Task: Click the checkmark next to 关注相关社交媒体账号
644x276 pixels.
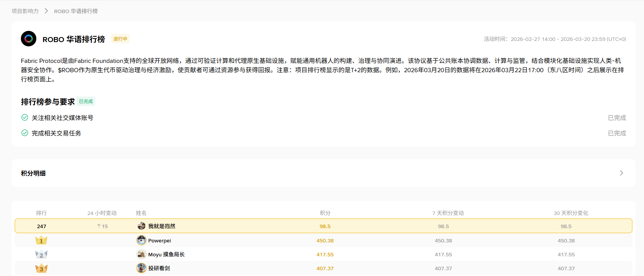Action: [25, 117]
